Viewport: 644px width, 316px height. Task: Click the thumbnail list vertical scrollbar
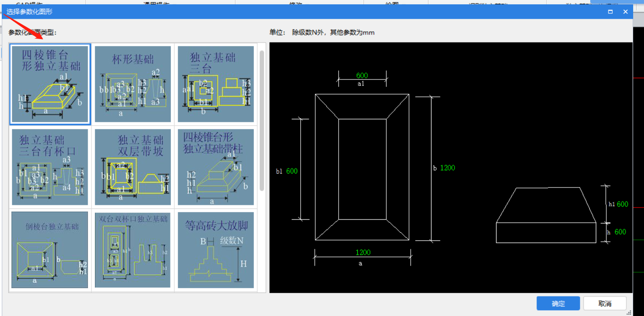(262, 121)
